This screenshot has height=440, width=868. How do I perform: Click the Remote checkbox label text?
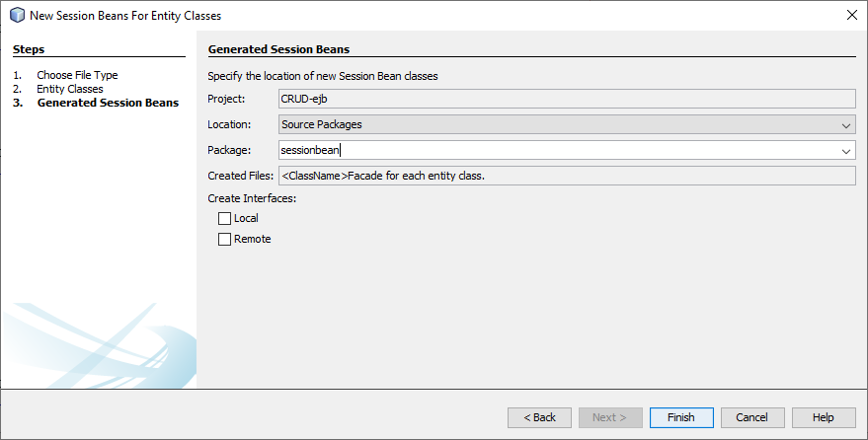coord(252,239)
